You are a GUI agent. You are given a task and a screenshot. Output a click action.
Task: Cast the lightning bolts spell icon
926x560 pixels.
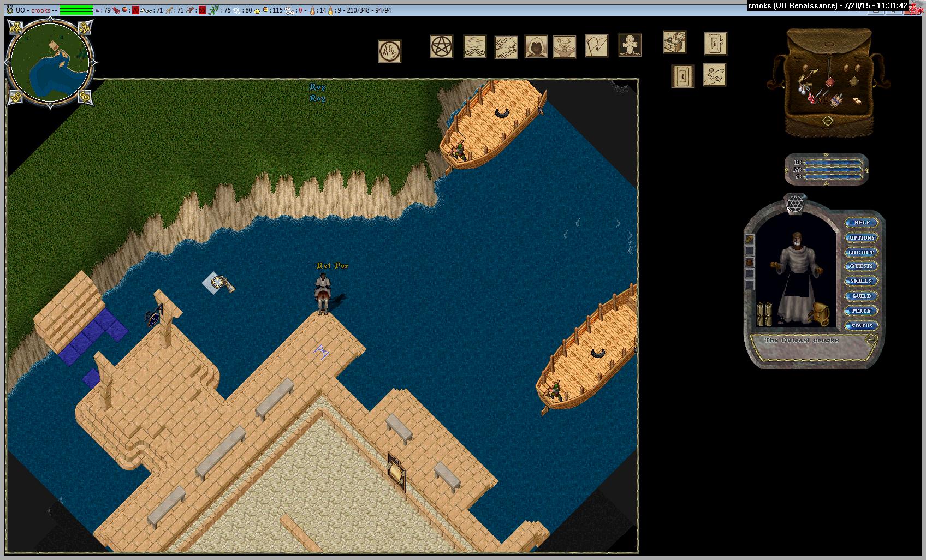(x=506, y=47)
